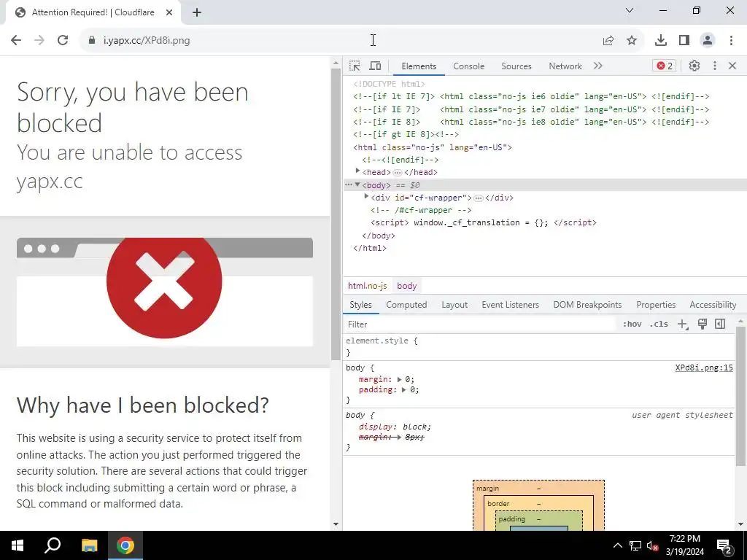Share this page icon
The image size is (747, 560).
coord(608,41)
